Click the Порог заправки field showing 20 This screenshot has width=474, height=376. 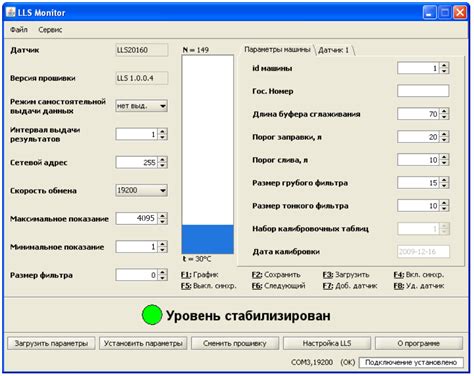pyautogui.click(x=418, y=137)
